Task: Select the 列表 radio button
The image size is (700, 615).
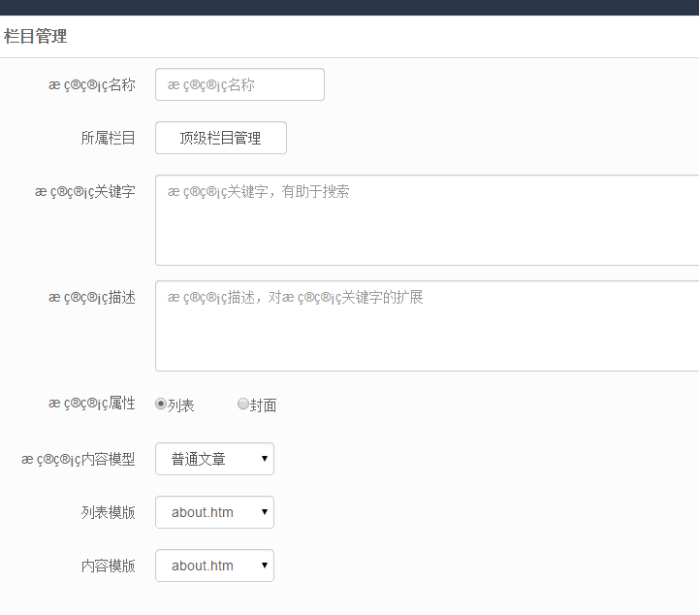Action: [161, 405]
